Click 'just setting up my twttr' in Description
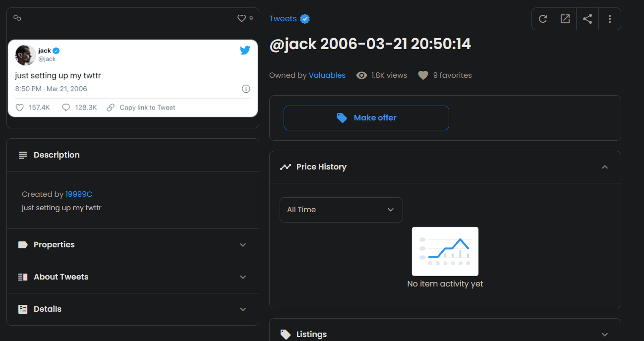 click(x=61, y=208)
